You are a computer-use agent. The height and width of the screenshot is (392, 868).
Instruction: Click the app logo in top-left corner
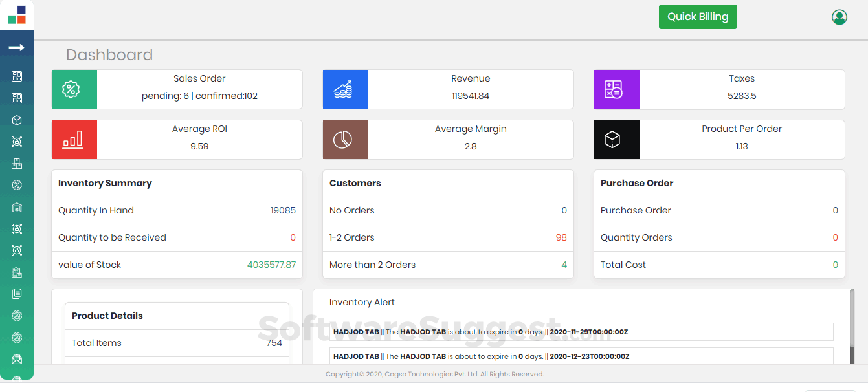click(x=17, y=15)
